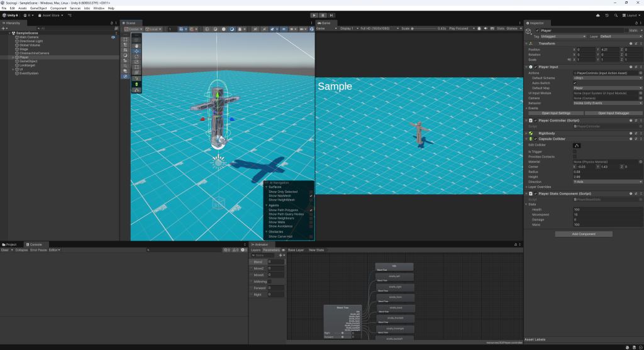
Task: Click the Pause button in the toolbar
Action: click(x=323, y=15)
